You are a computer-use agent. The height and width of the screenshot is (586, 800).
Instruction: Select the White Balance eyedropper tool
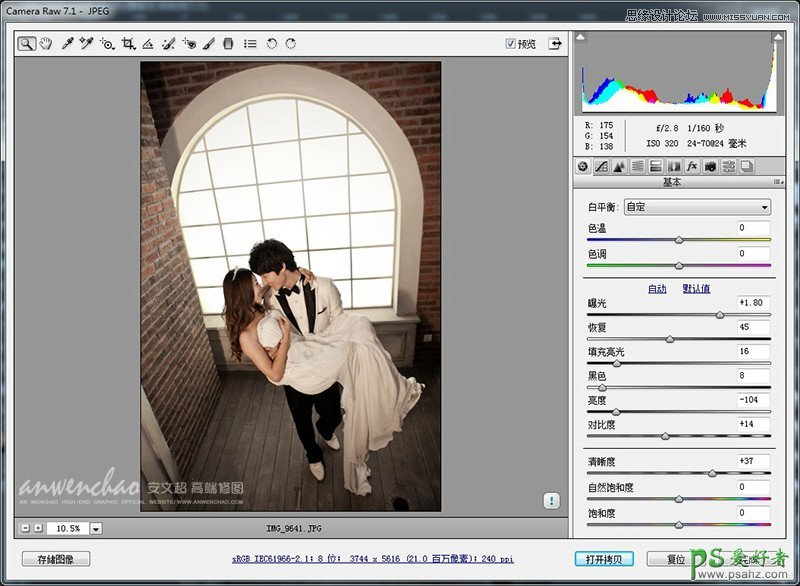coord(67,44)
